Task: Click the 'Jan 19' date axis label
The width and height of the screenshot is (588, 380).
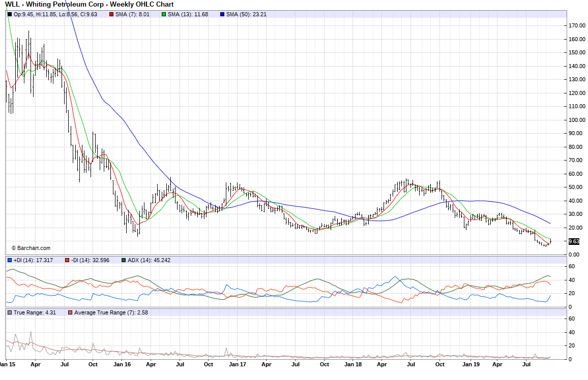Action: pos(471,364)
